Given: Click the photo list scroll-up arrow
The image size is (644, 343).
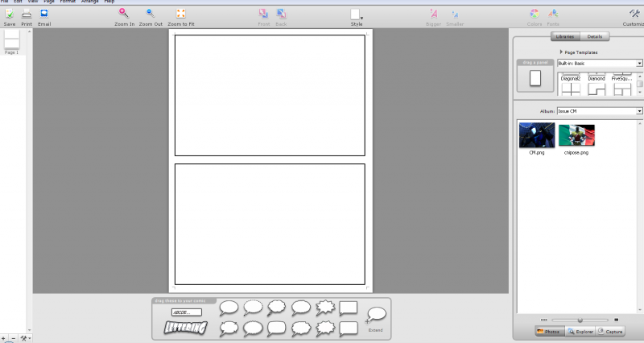Looking at the screenshot, I should tap(640, 123).
